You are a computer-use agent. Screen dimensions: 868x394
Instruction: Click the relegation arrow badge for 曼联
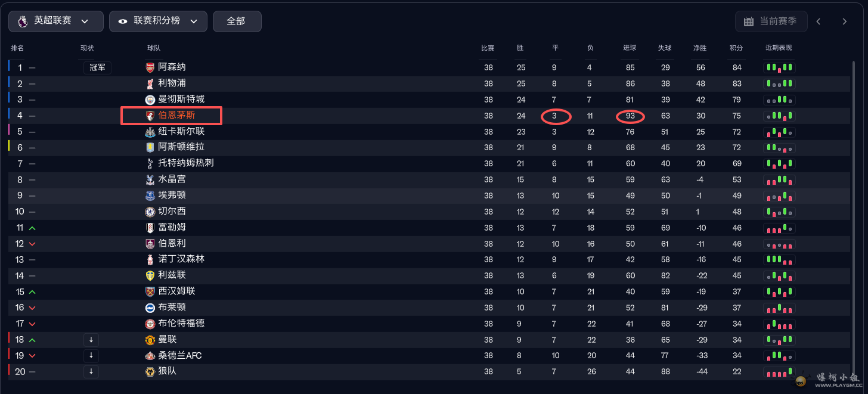[x=91, y=340]
